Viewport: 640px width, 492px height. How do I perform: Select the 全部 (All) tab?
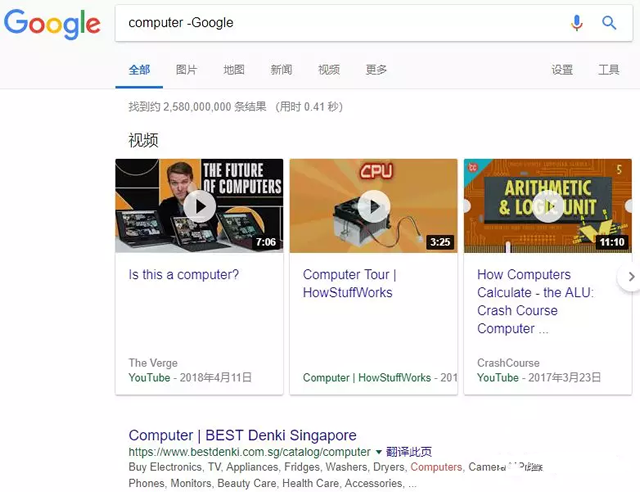[139, 70]
